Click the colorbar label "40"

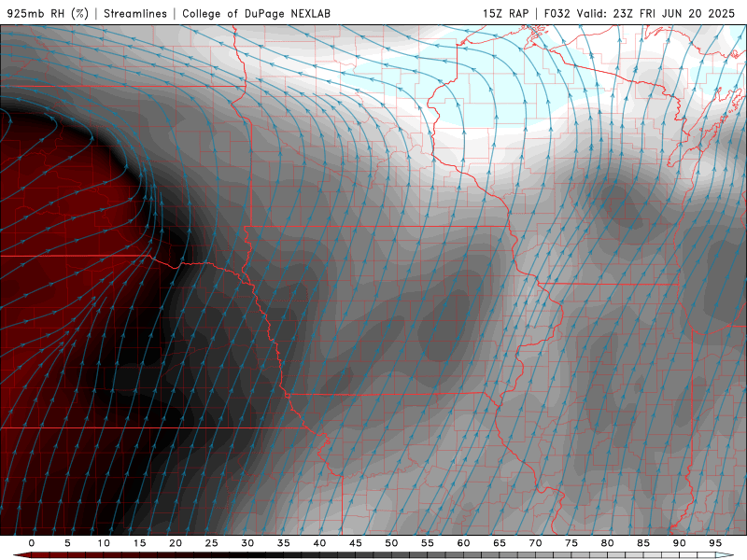tap(319, 543)
